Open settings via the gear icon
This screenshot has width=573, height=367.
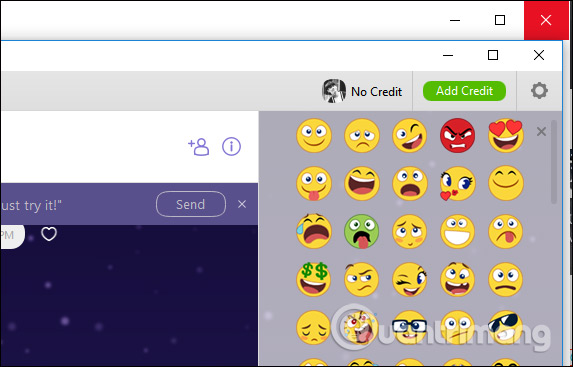(539, 91)
